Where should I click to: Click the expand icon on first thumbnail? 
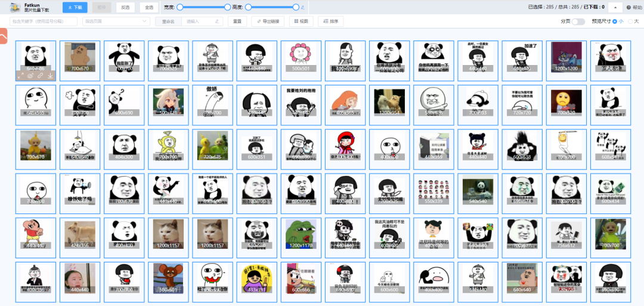pyautogui.click(x=21, y=76)
